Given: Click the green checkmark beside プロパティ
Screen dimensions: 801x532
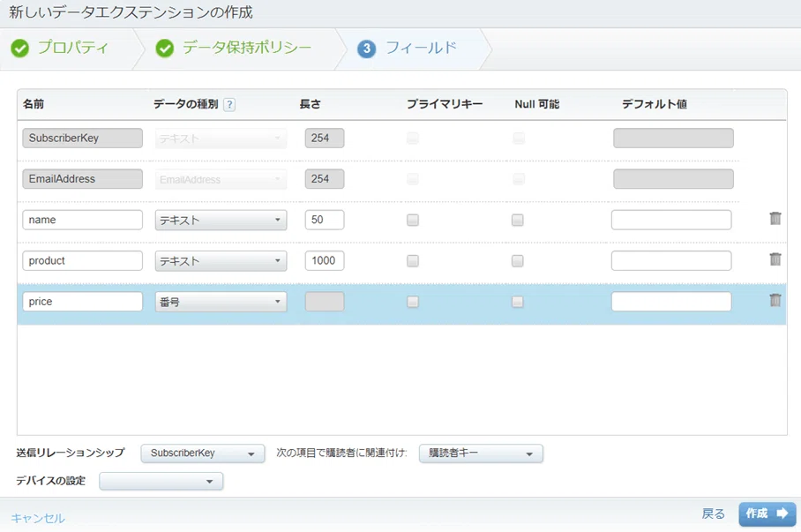Looking at the screenshot, I should pyautogui.click(x=20, y=49).
